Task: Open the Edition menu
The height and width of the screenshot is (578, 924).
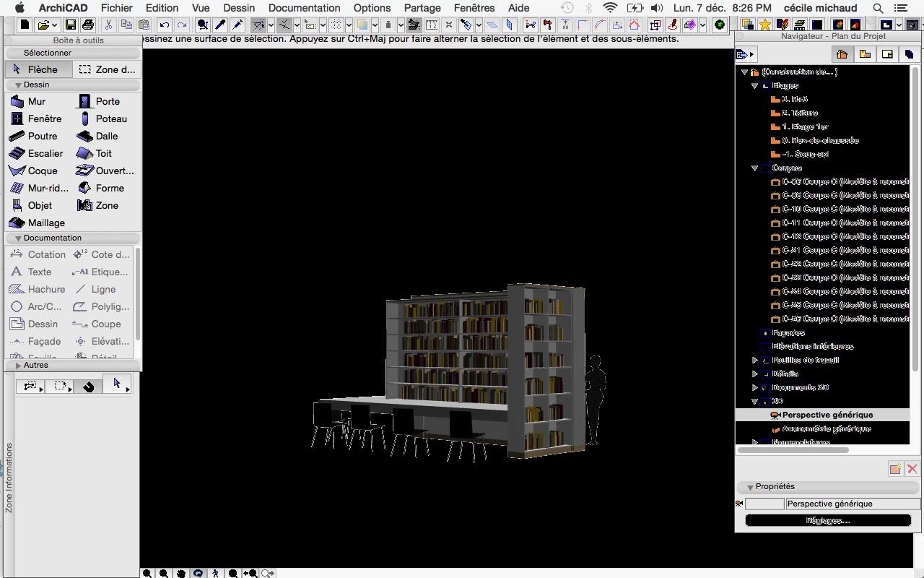Action: point(162,8)
